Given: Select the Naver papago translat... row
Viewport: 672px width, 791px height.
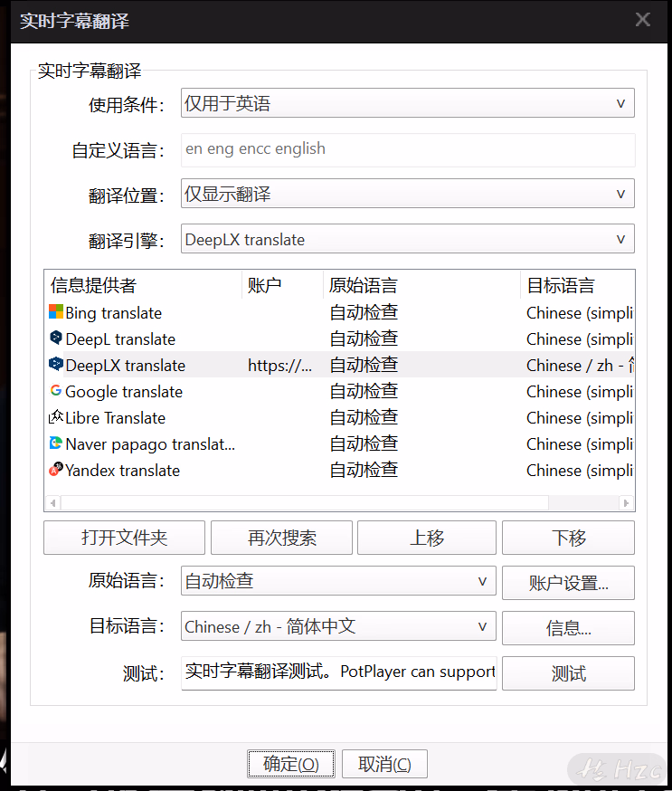Looking at the screenshot, I should point(340,444).
